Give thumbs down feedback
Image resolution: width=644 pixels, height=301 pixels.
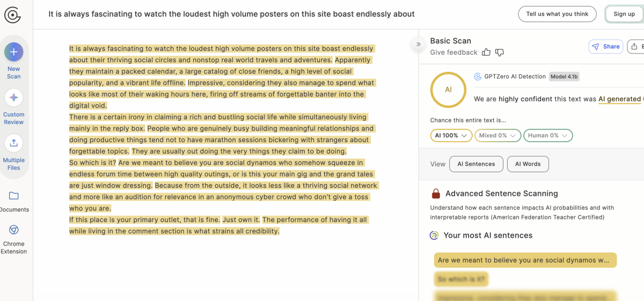tap(500, 52)
